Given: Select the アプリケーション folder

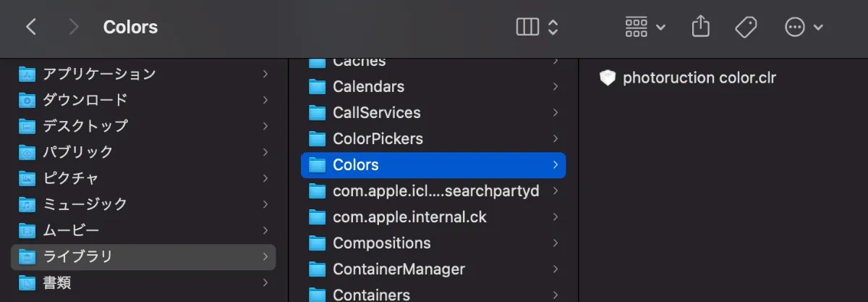Looking at the screenshot, I should pos(99,74).
